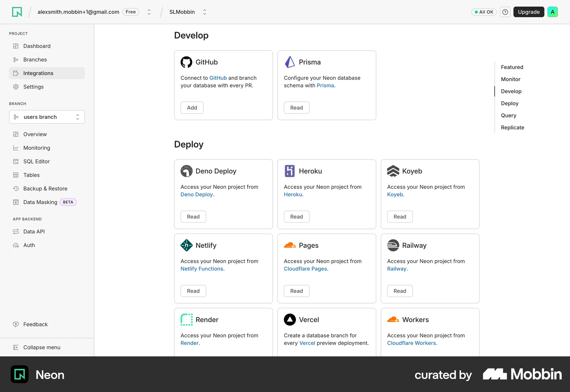Click the Railway logo
570x392 pixels.
393,245
